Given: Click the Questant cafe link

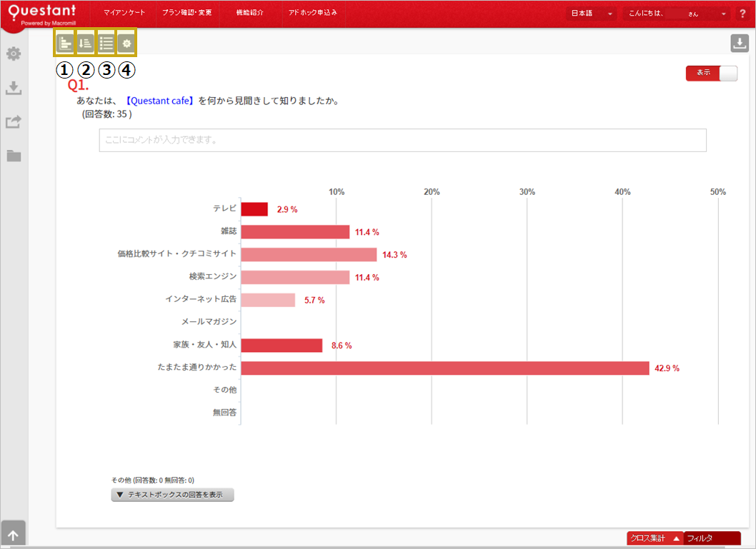Looking at the screenshot, I should point(160,101).
